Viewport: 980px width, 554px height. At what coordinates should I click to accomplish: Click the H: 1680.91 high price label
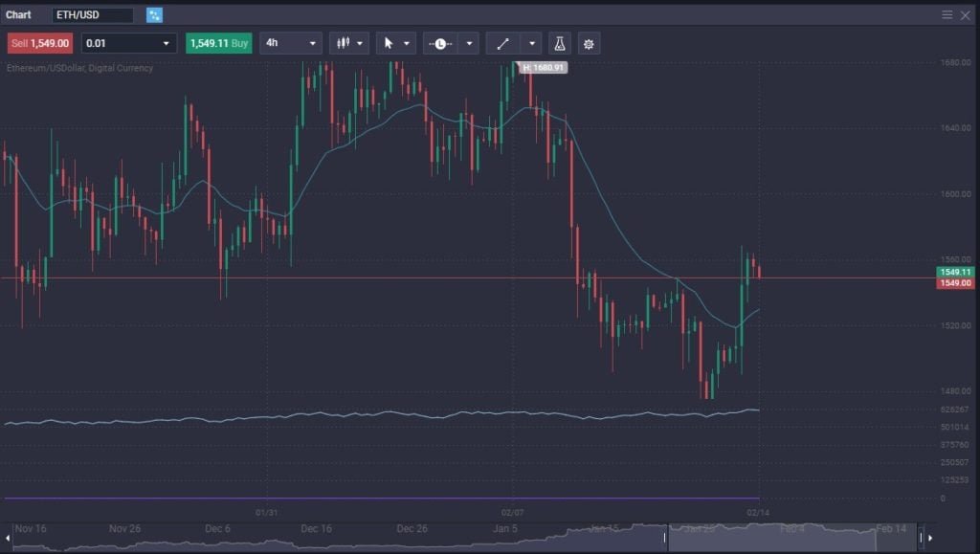541,68
